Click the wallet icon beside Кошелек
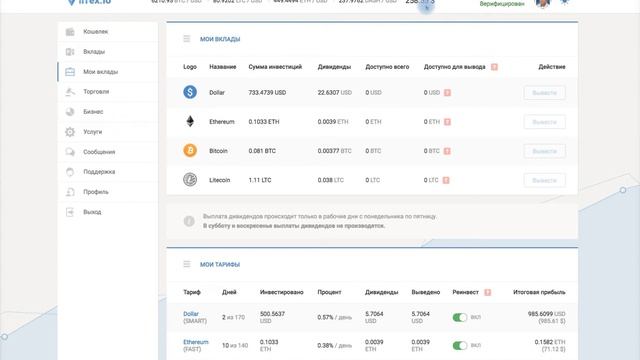 70,31
